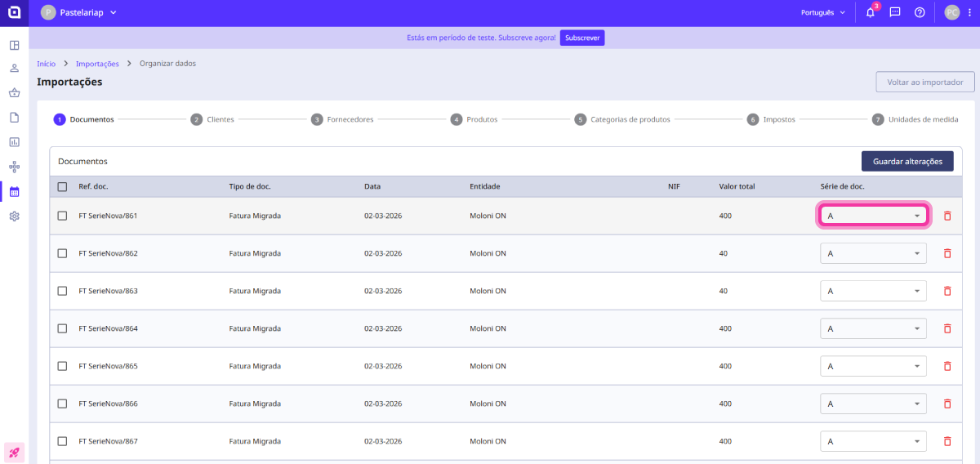
Task: Open série dropdown for FT SerieNova/861
Action: coord(873,216)
